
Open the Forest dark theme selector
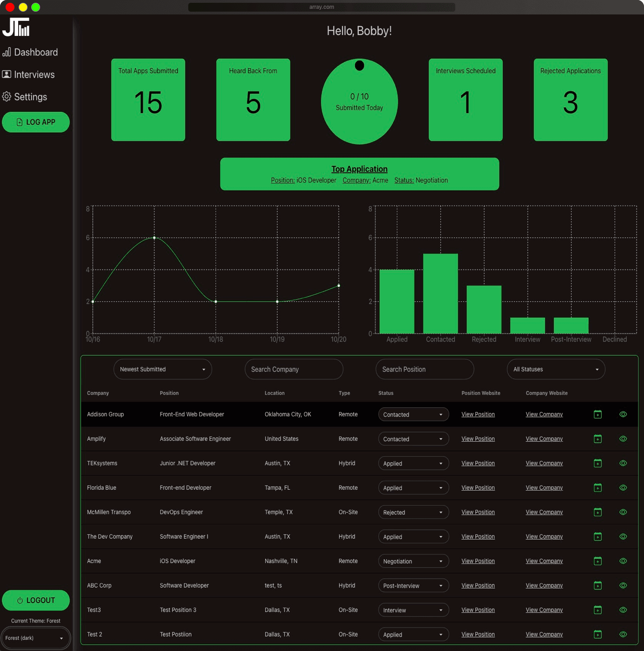click(x=36, y=638)
